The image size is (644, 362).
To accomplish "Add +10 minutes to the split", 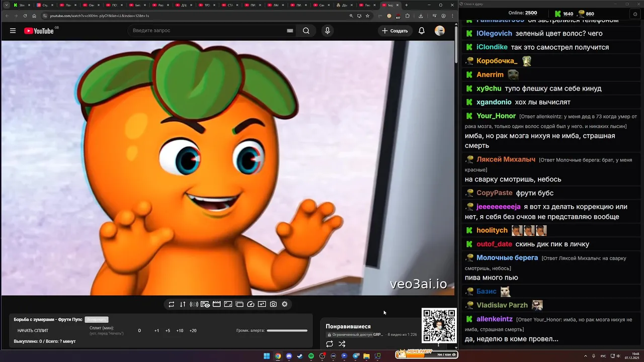I will pyautogui.click(x=180, y=331).
